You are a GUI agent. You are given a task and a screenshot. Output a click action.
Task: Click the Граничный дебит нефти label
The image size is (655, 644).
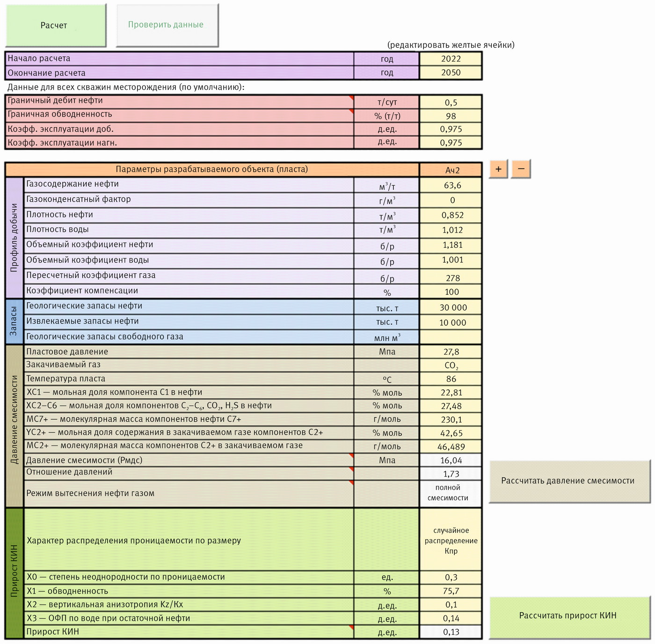(55, 101)
